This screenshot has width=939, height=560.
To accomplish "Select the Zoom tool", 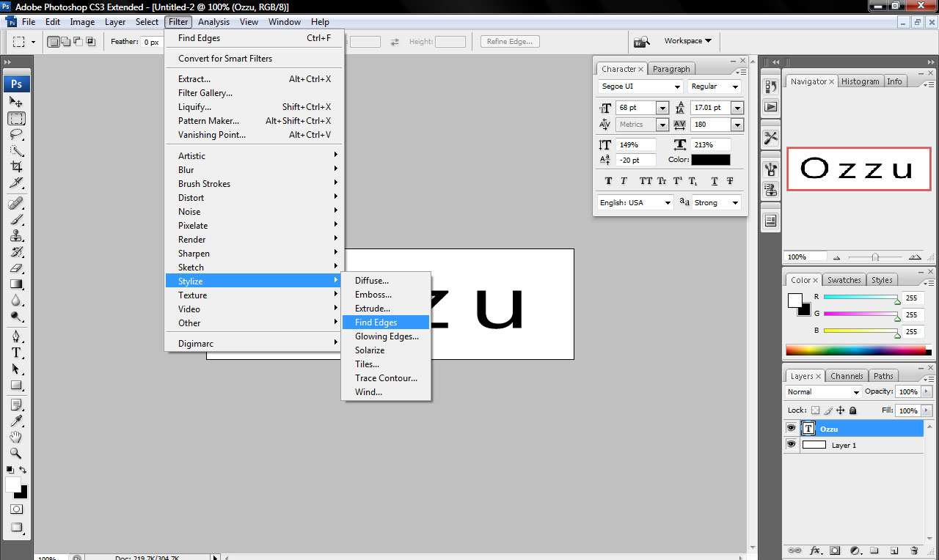I will [x=16, y=453].
